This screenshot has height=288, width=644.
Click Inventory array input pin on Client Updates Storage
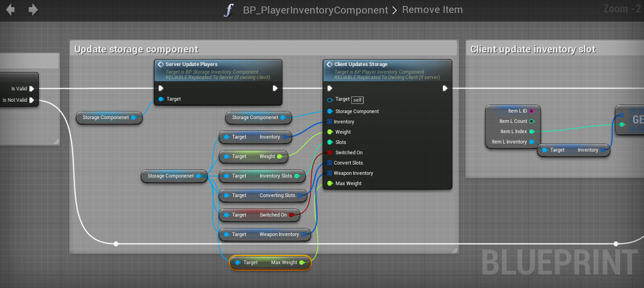[x=330, y=122]
